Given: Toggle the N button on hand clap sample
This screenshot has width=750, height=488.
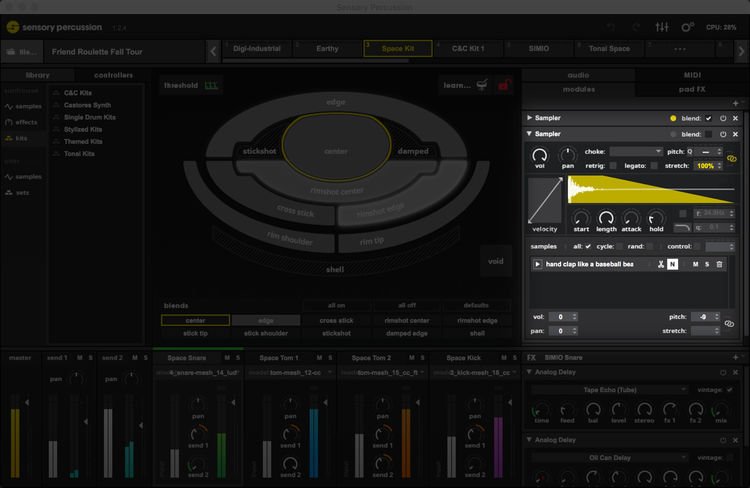Looking at the screenshot, I should 673,264.
